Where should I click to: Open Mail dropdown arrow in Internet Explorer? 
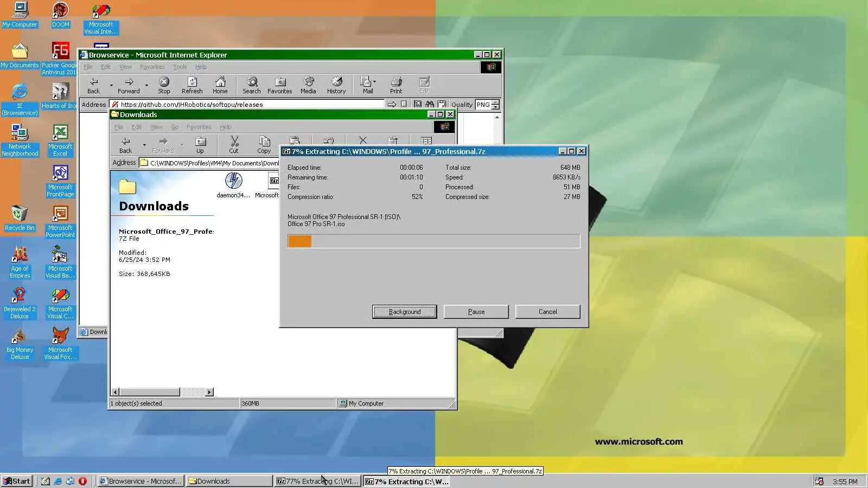[374, 82]
